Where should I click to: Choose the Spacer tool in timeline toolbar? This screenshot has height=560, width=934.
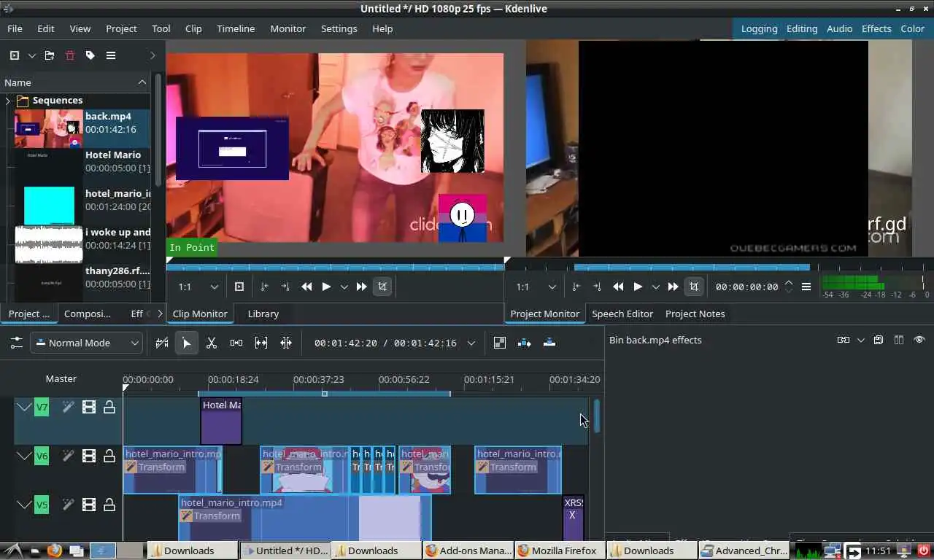(x=236, y=343)
